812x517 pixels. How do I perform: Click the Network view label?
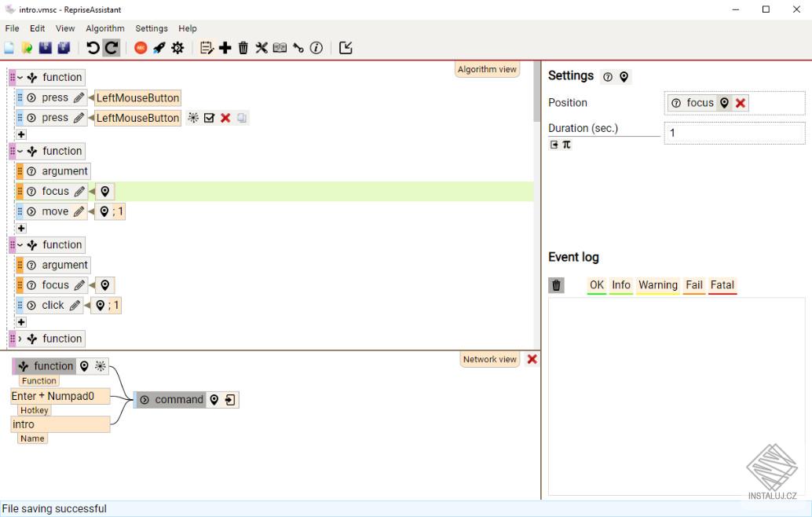point(489,360)
